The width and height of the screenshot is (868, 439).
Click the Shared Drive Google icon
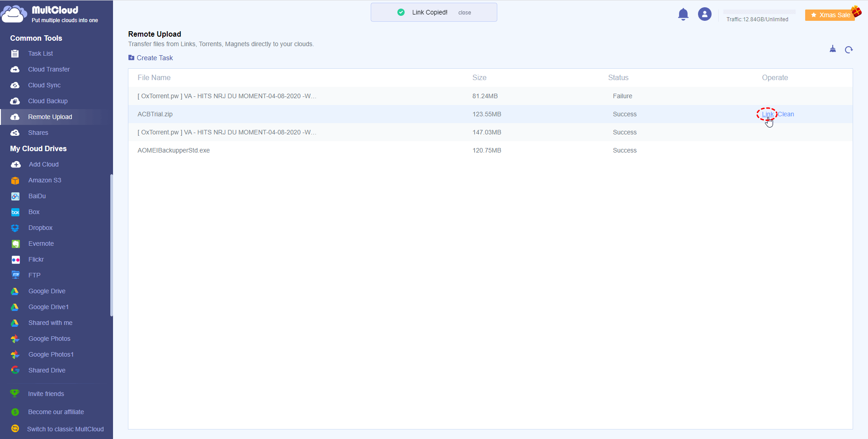point(15,370)
